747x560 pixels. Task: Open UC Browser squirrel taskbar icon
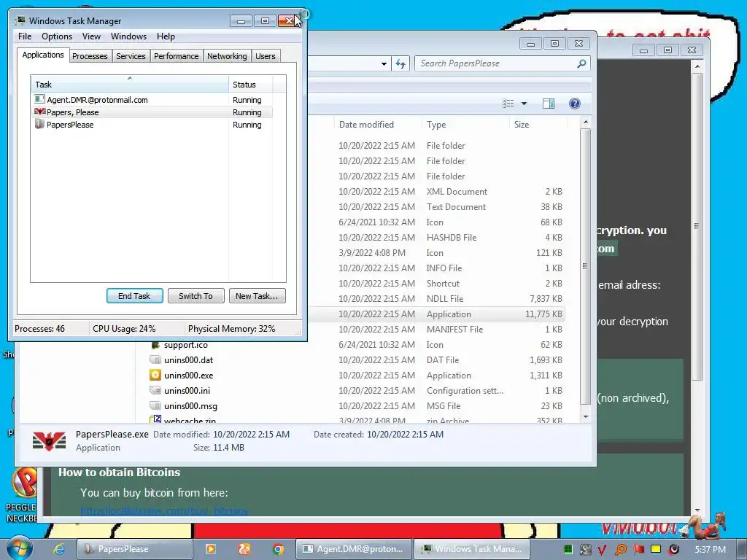pyautogui.click(x=244, y=549)
